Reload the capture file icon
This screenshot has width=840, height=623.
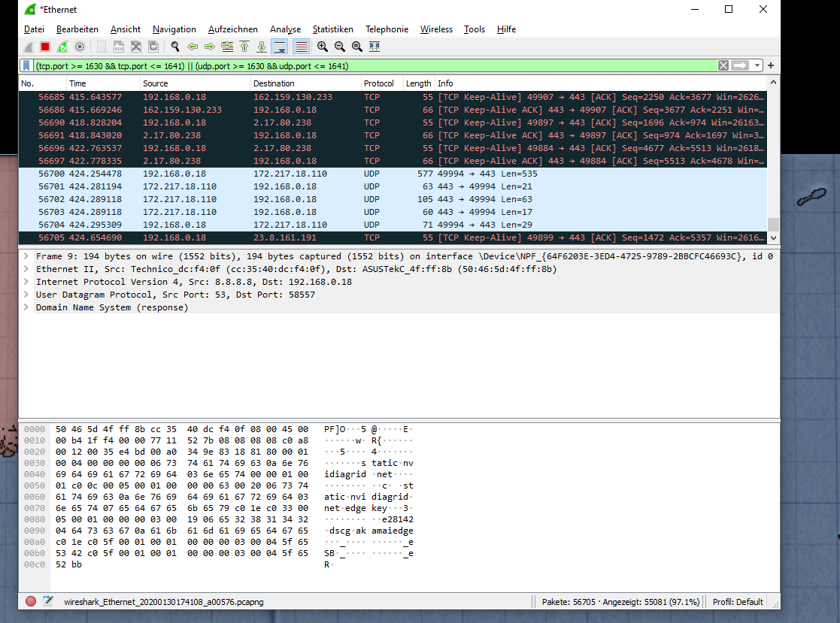pos(153,47)
